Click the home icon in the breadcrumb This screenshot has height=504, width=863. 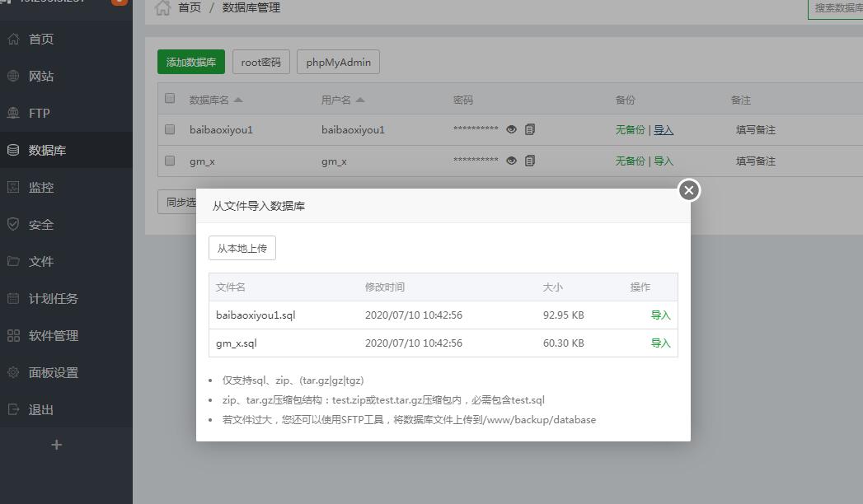pos(162,8)
